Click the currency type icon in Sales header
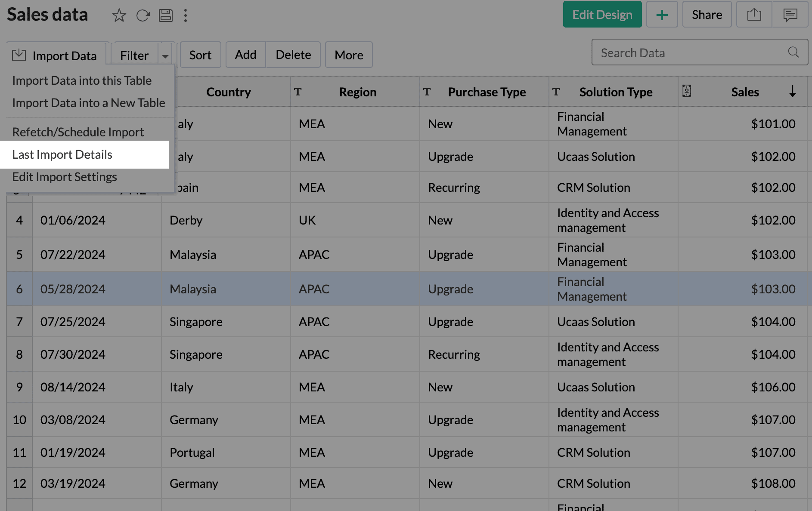 pyautogui.click(x=687, y=91)
